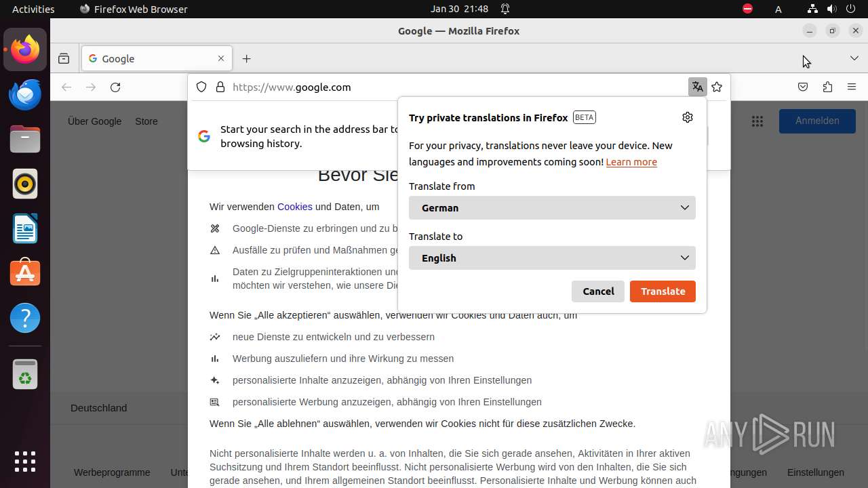Click the network status icon
The height and width of the screenshot is (488, 868).
(813, 9)
